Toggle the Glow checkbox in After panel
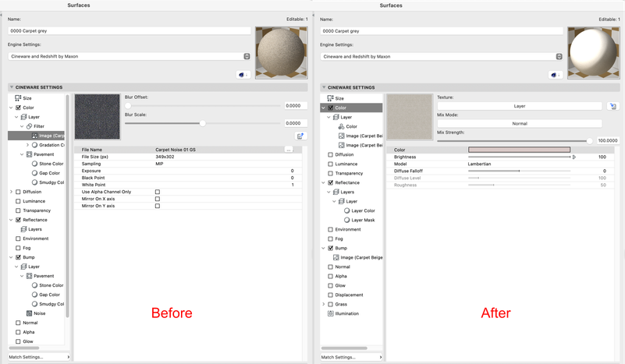Viewport: 625px width, 364px height. point(330,285)
